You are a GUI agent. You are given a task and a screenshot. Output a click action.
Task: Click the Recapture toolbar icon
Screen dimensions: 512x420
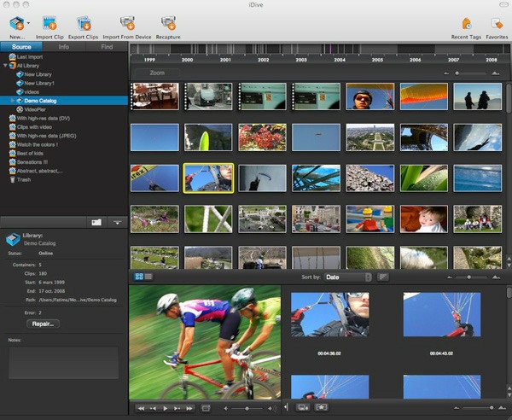point(168,24)
